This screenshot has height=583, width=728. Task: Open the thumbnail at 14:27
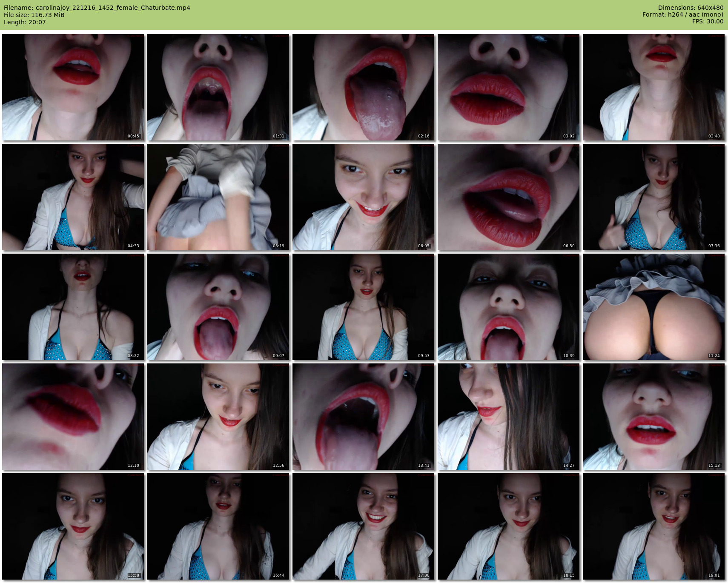[x=508, y=417]
